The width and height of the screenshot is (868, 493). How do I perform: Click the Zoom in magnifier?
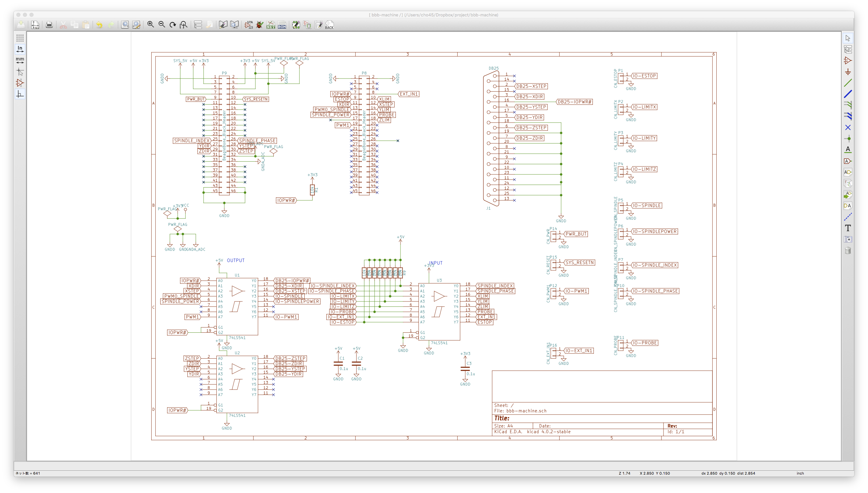point(151,25)
